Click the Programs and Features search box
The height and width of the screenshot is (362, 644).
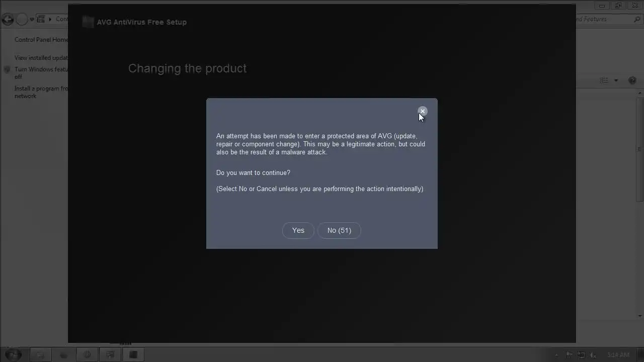[605, 20]
